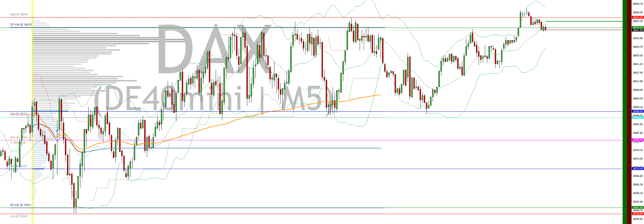
Task: Select the blue 18570.00 price tag
Action: click(637, 169)
